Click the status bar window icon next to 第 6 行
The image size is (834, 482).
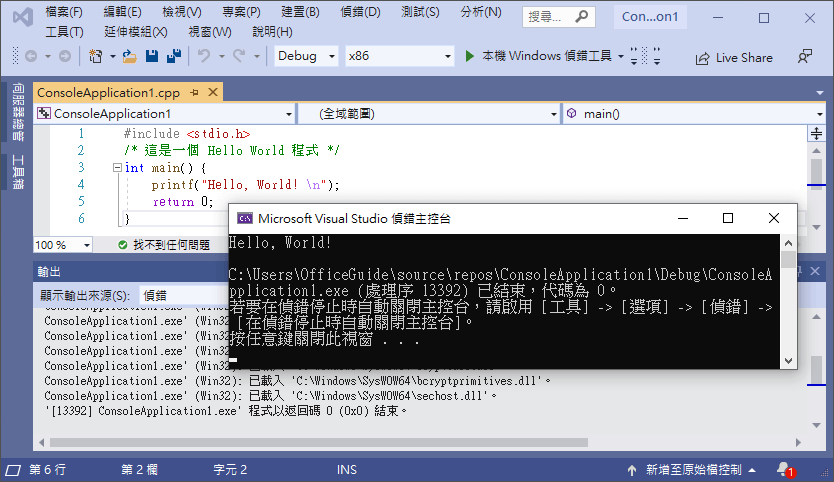13,470
